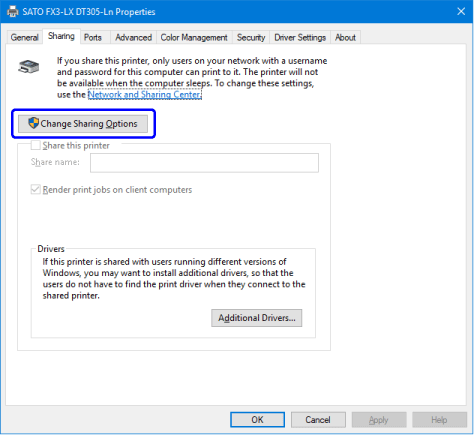
Task: Toggle Render print jobs on client computers
Action: click(35, 190)
